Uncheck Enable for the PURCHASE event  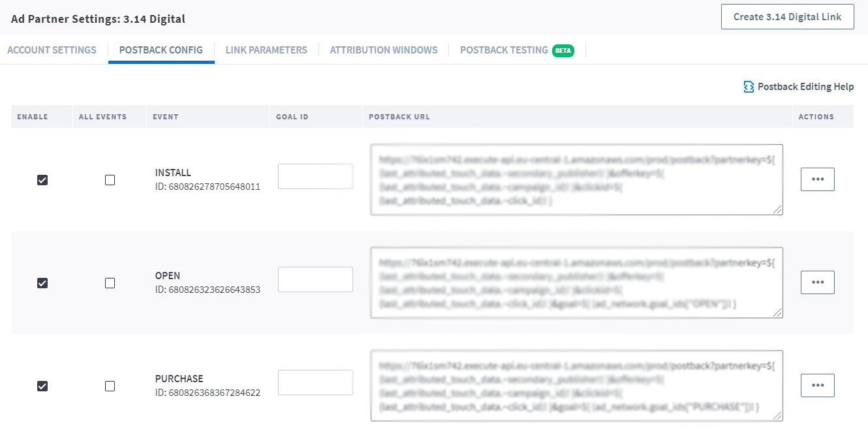pos(42,385)
